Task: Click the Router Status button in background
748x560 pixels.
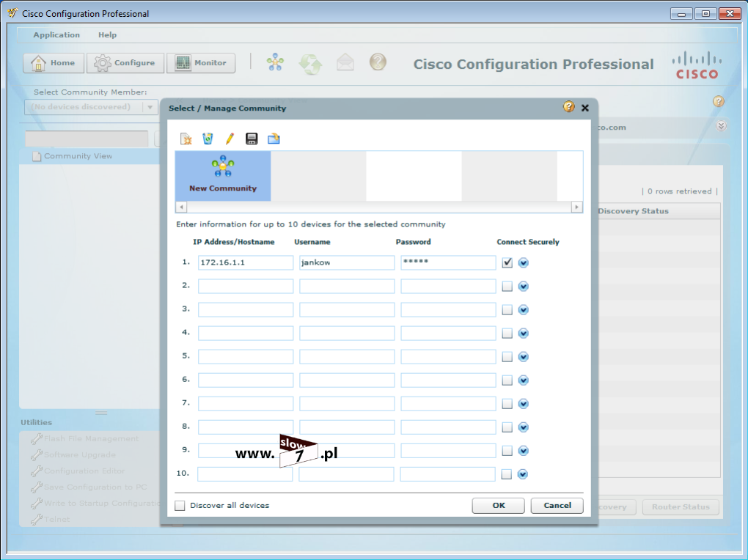Action: click(681, 507)
